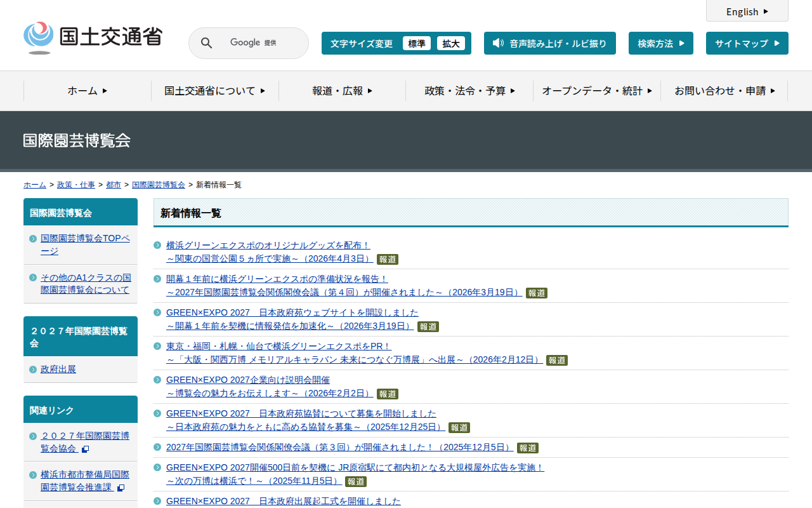Expand the 報道・広報 navigation menu

click(x=342, y=91)
